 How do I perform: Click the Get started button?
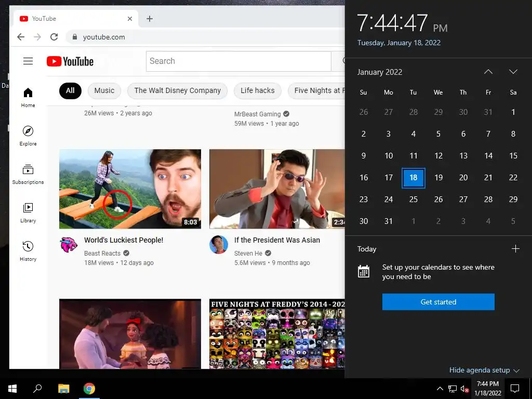point(438,302)
